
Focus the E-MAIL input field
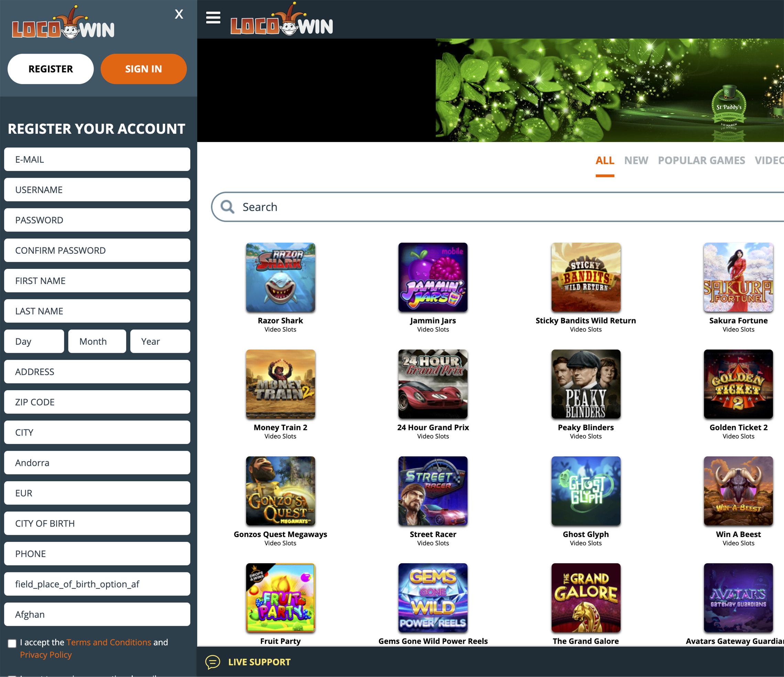[97, 159]
